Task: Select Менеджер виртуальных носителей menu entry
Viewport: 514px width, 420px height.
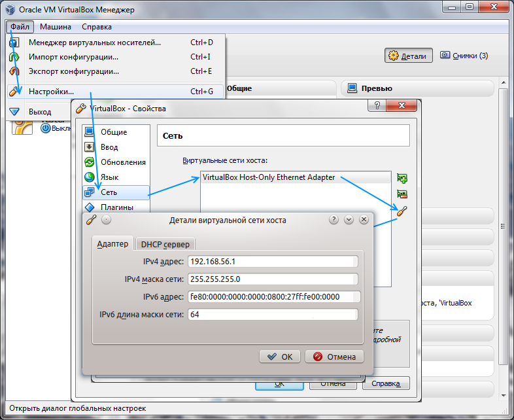Action: (x=94, y=43)
